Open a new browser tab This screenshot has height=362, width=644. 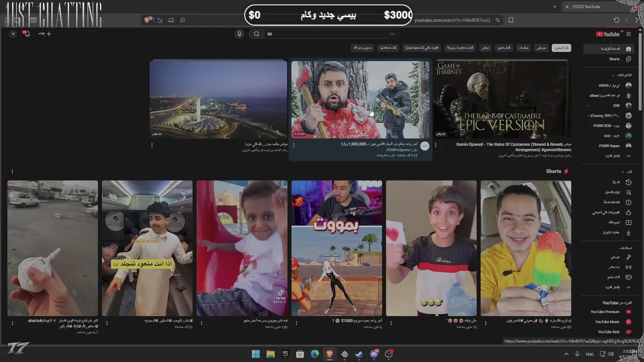(555, 7)
